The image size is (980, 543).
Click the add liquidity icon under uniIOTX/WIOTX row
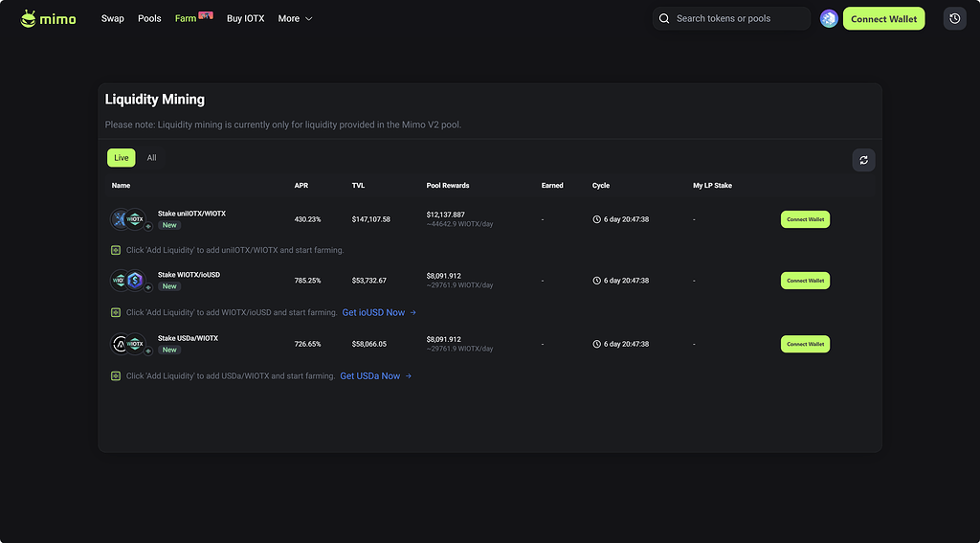coord(116,250)
